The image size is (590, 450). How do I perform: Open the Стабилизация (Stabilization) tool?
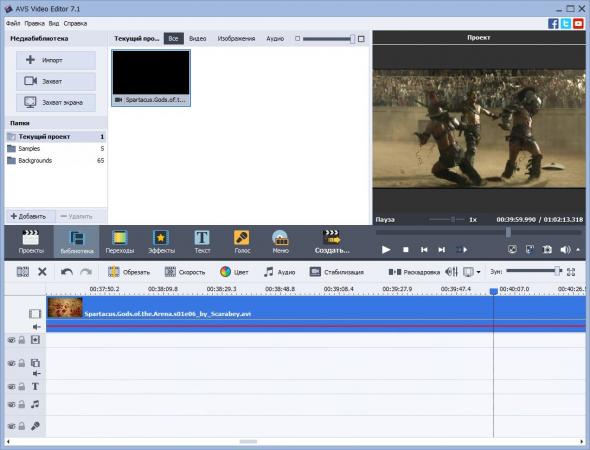(336, 272)
